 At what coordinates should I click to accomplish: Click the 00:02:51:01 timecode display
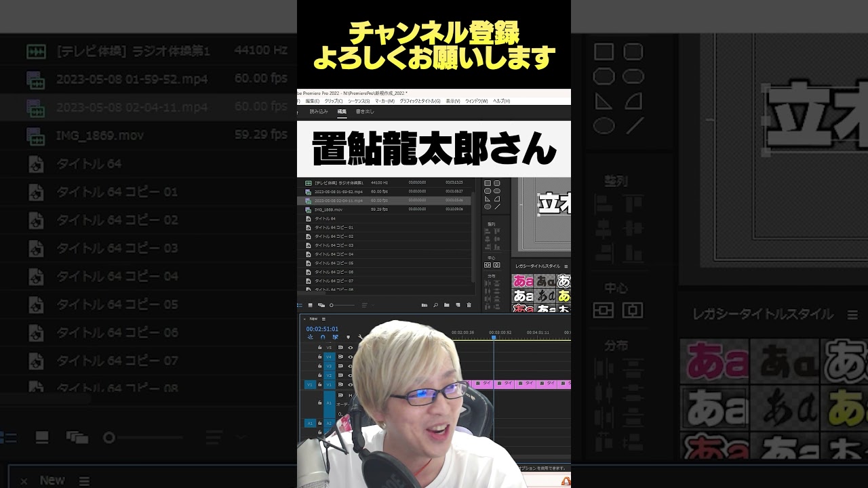click(x=322, y=329)
